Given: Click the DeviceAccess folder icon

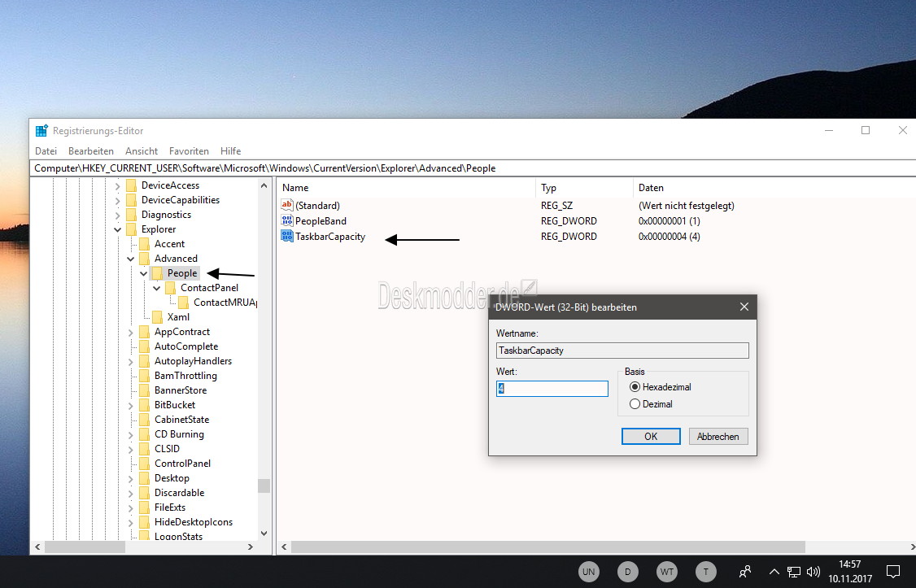Looking at the screenshot, I should pos(132,185).
